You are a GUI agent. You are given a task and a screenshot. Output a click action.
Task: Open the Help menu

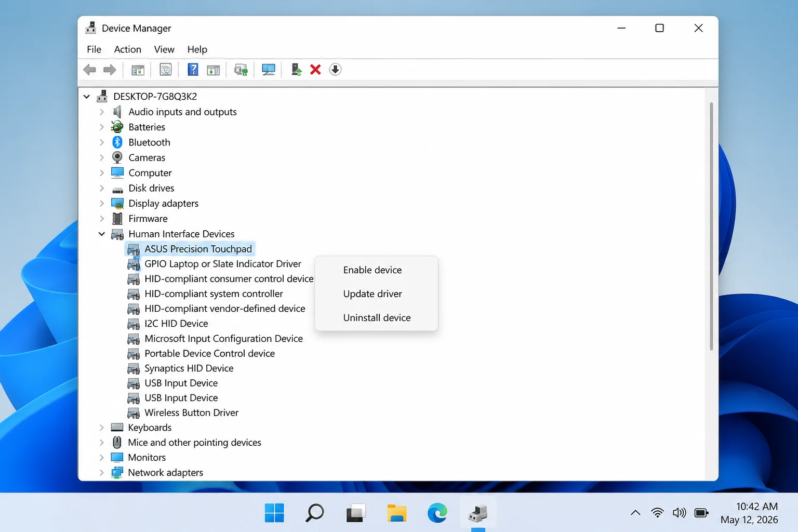coord(197,49)
